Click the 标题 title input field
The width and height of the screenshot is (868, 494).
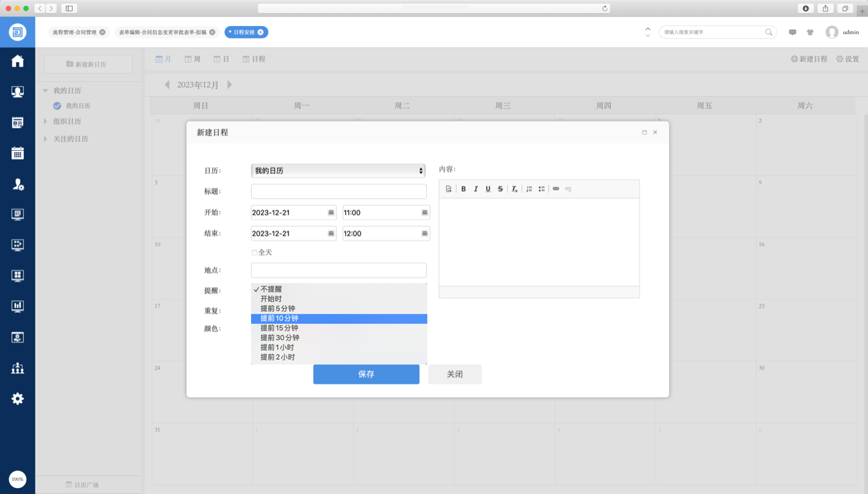339,192
